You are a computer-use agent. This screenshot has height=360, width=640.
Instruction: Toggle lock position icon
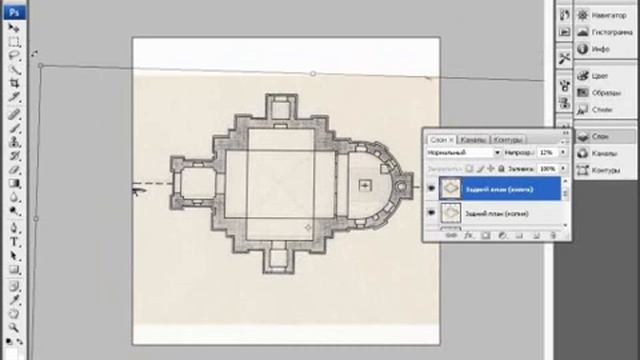pyautogui.click(x=491, y=169)
